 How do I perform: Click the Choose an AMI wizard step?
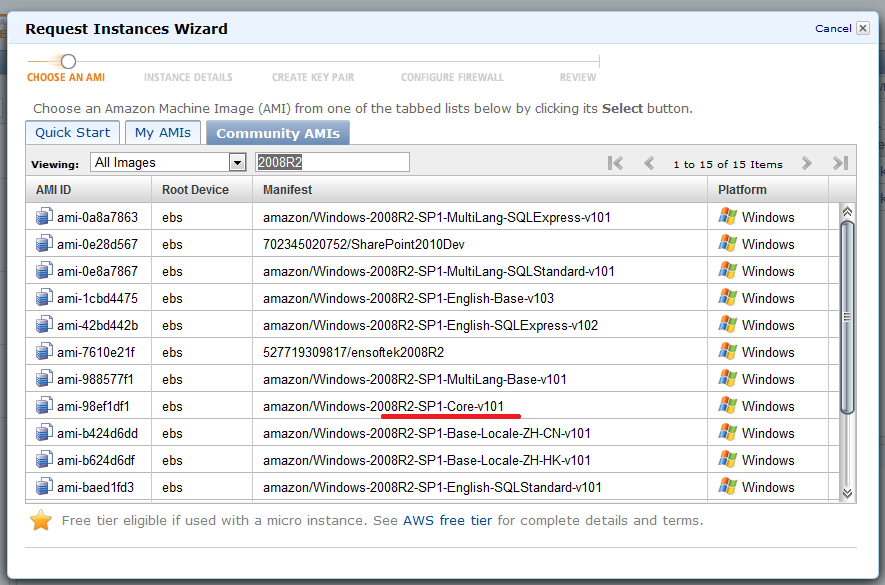pyautogui.click(x=66, y=77)
